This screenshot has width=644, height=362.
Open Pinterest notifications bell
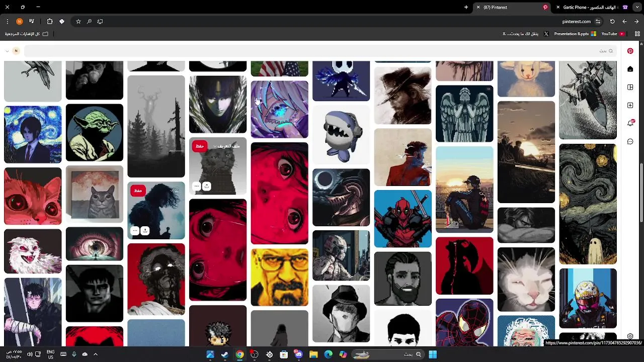coord(630,123)
